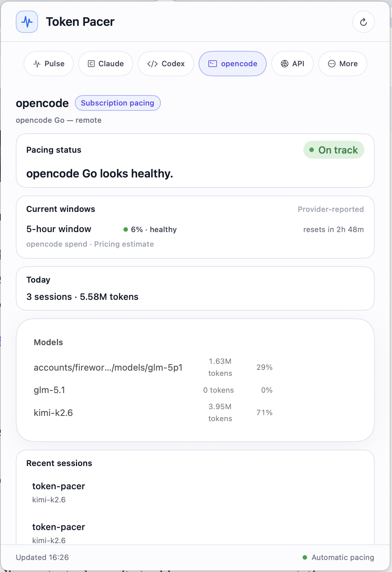Switch to the Pulse tab

pos(49,64)
